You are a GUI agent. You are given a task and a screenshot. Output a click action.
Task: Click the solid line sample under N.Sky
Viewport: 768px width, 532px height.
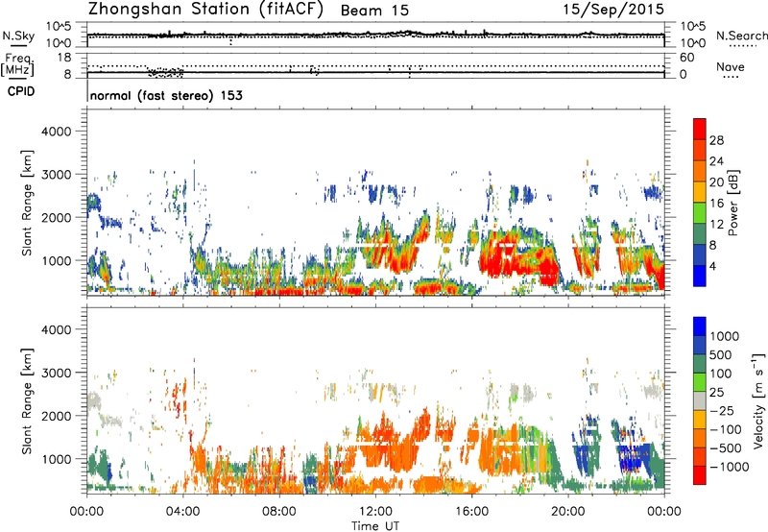coord(17,45)
